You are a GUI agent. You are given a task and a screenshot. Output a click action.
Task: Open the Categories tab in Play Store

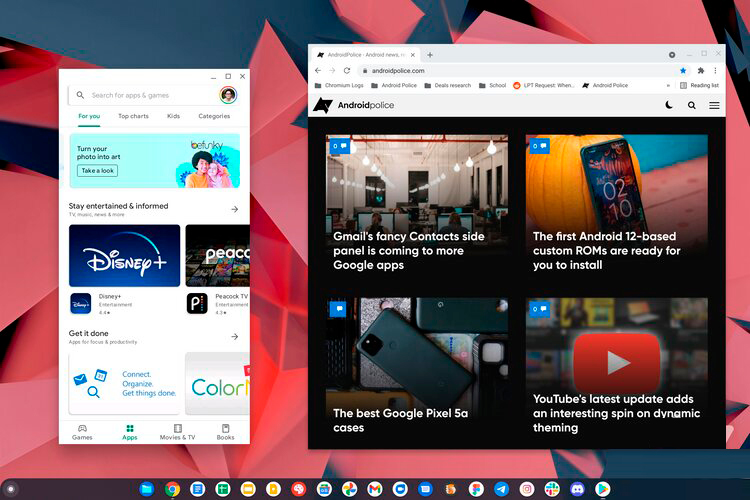(214, 116)
